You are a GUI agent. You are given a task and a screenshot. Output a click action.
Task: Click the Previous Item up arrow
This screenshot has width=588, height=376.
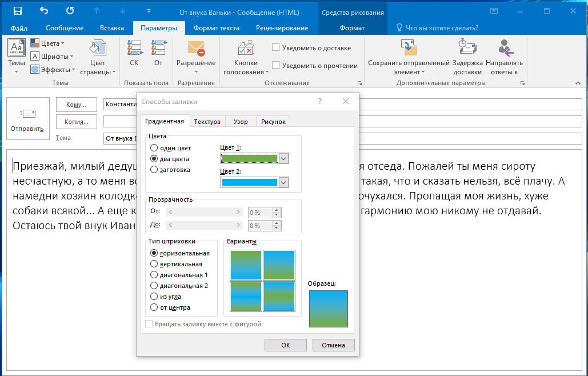tap(97, 11)
